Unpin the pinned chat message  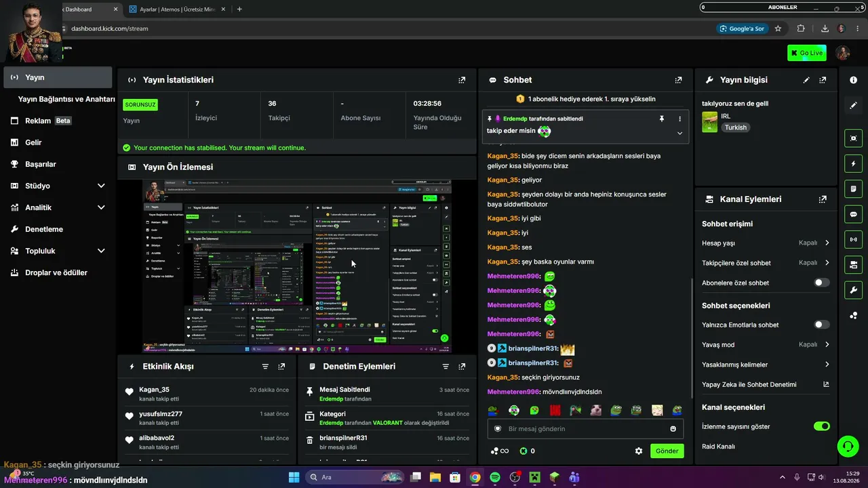click(x=662, y=119)
